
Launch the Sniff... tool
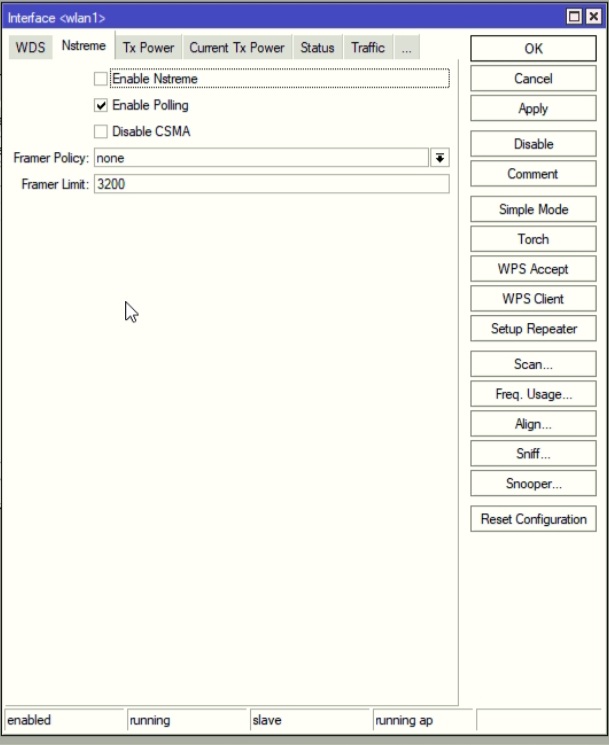[533, 454]
